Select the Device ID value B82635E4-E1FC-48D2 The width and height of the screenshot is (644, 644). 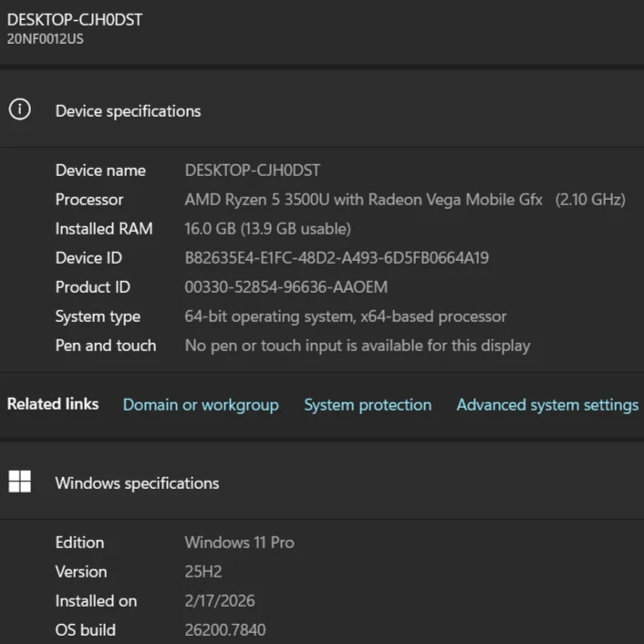(337, 258)
